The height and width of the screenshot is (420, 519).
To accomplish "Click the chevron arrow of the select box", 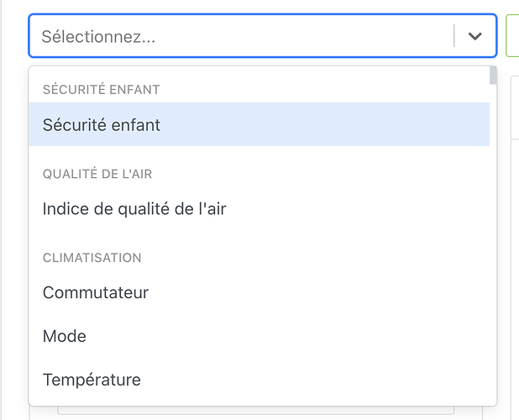I will (x=475, y=36).
